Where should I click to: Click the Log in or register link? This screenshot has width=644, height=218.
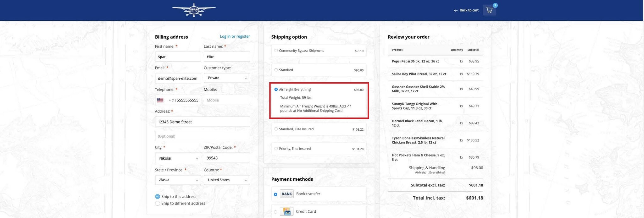[x=235, y=36]
